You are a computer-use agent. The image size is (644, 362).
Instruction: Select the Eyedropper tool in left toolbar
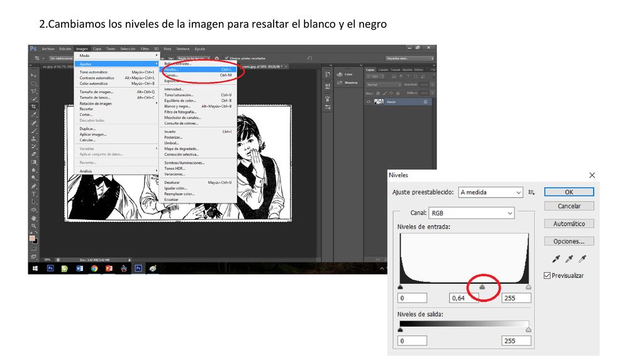[x=34, y=114]
